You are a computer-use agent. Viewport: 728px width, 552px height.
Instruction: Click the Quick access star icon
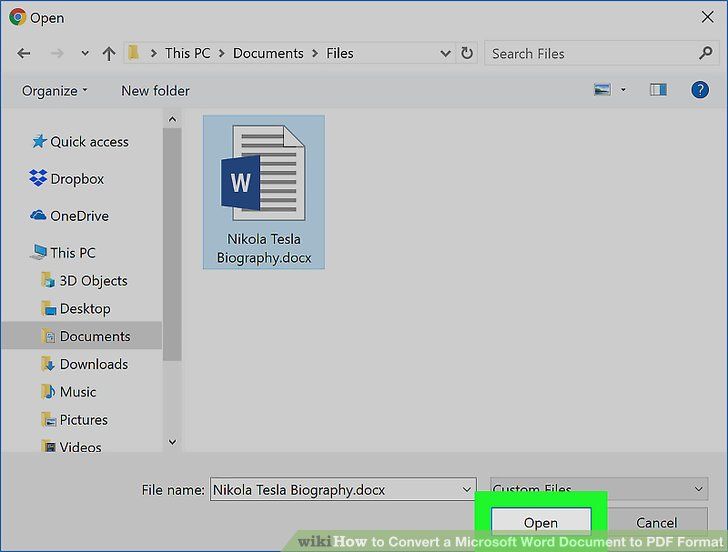pyautogui.click(x=39, y=141)
